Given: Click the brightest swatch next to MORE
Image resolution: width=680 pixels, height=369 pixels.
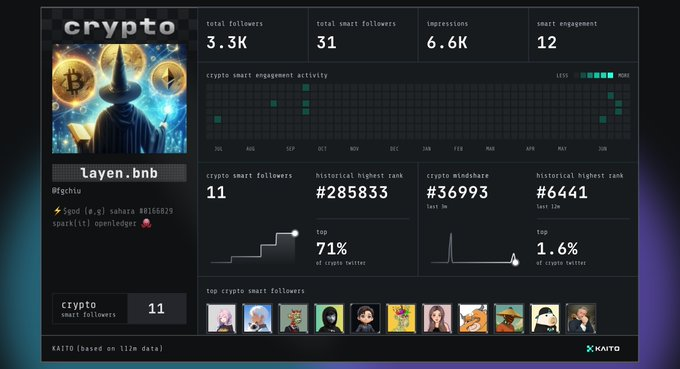Looking at the screenshot, I should click(610, 75).
